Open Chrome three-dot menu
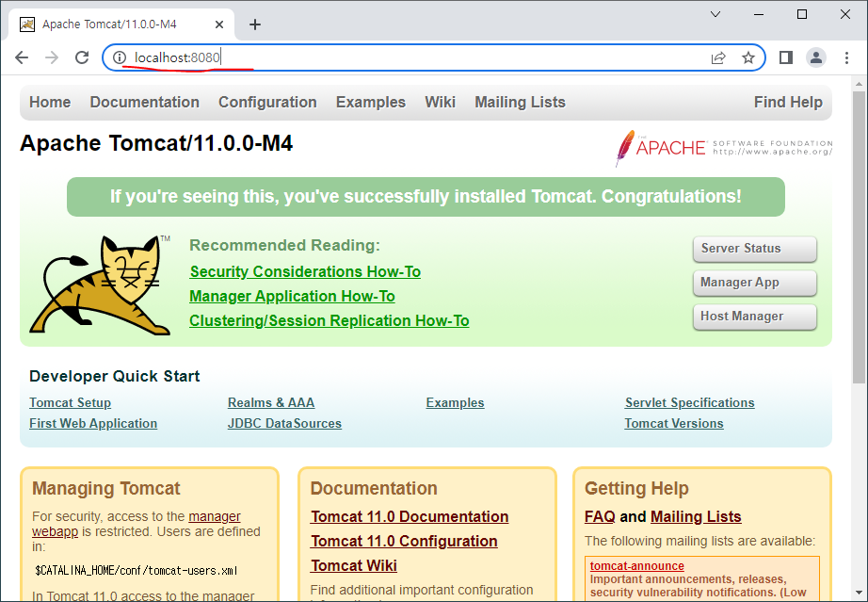Screen dimensions: 868x602 click(x=846, y=57)
